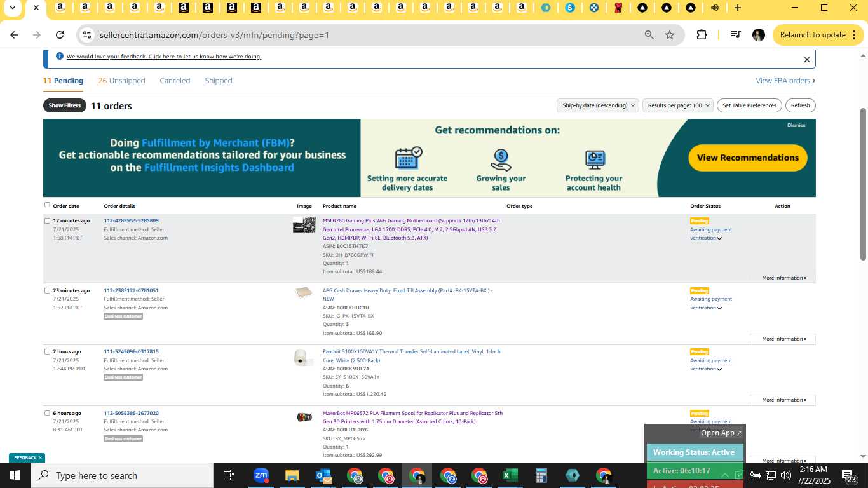Open order 112-4285553-5285809 link
This screenshot has width=868, height=488.
[131, 220]
